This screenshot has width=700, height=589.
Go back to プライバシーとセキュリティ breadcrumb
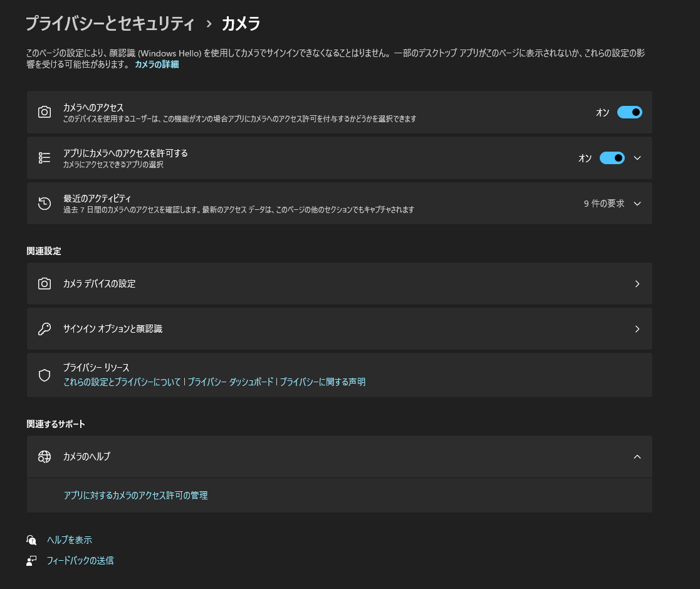click(x=110, y=24)
